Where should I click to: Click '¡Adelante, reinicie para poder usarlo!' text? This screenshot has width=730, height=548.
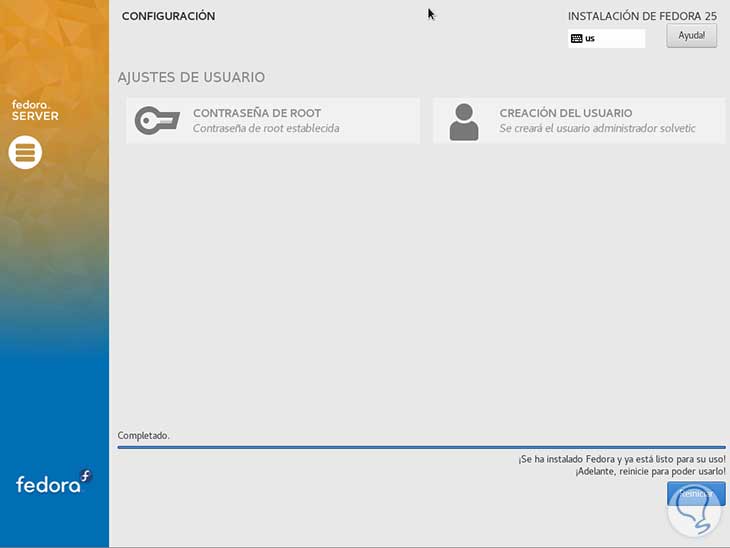650,471
